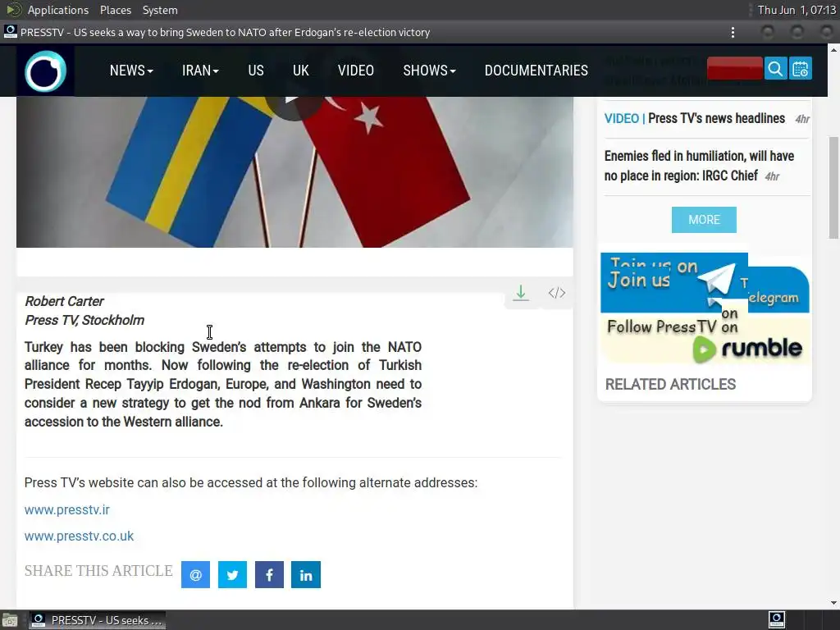This screenshot has width=840, height=630.
Task: Share article on Twitter
Action: (x=232, y=574)
